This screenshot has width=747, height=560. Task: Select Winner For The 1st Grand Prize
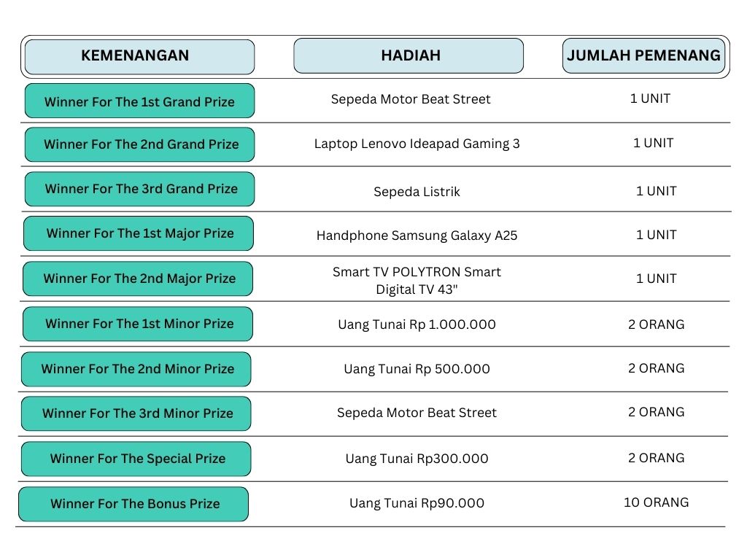[139, 101]
